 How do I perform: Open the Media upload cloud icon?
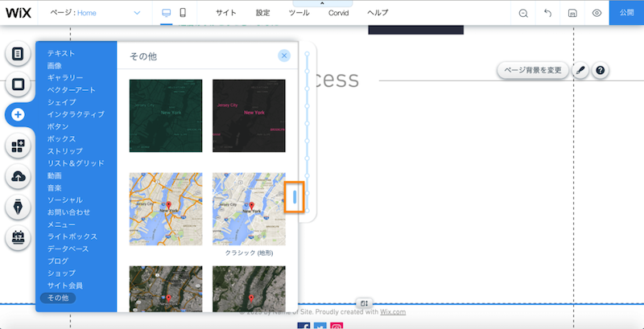[18, 176]
